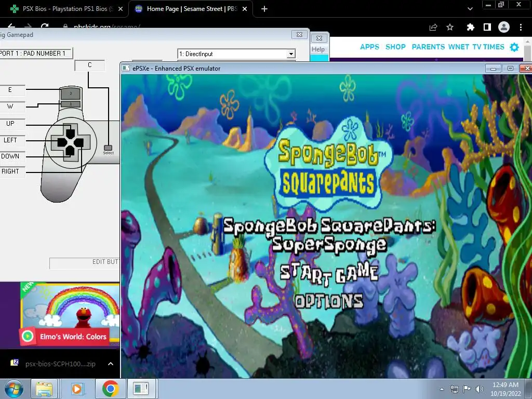The height and width of the screenshot is (399, 532).
Task: Click the browser back arrow
Action: coord(11,26)
